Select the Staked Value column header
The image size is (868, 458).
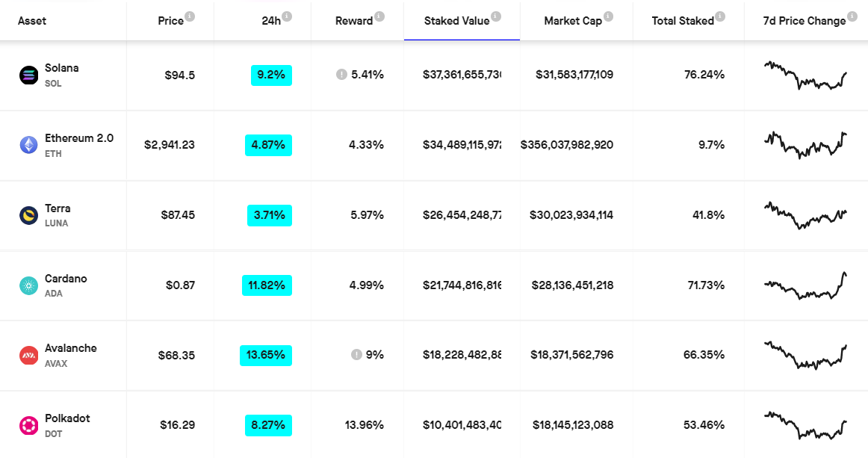(x=456, y=21)
